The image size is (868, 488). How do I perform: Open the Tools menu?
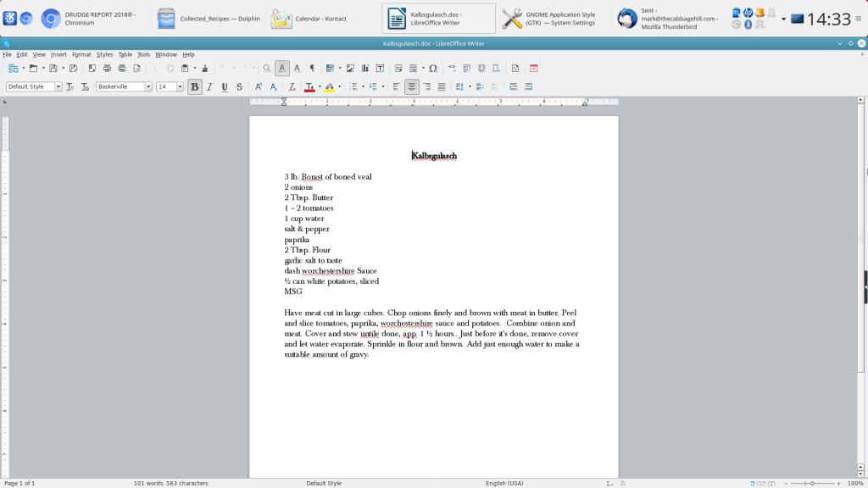click(x=143, y=54)
